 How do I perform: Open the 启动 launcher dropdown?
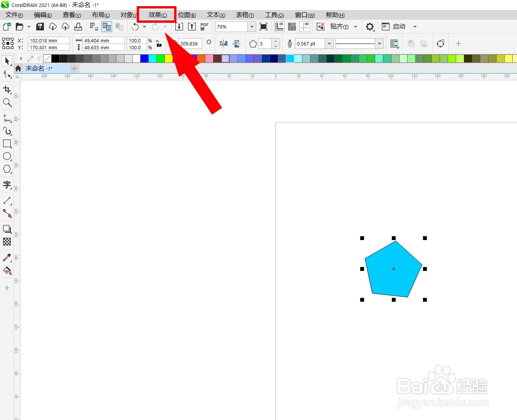pyautogui.click(x=415, y=27)
